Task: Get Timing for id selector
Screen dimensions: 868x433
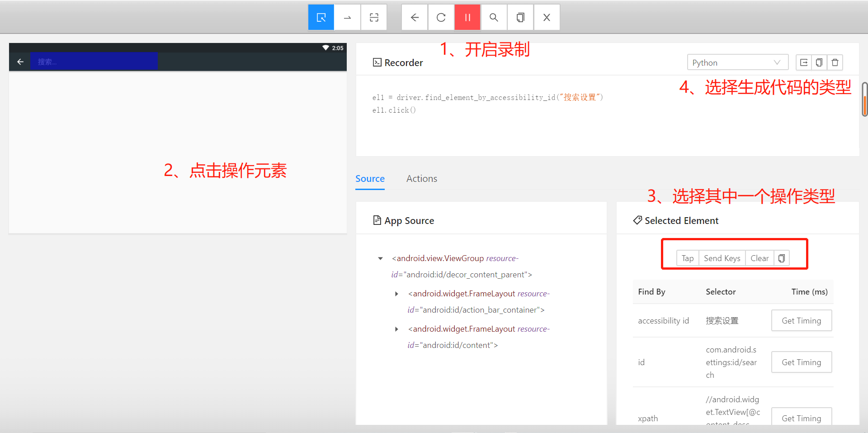Action: (802, 362)
